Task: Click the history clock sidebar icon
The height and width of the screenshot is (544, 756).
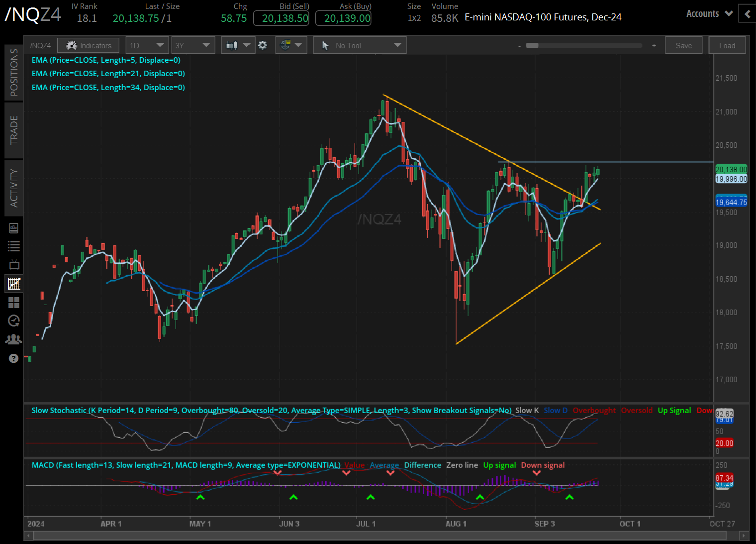Action: click(13, 321)
